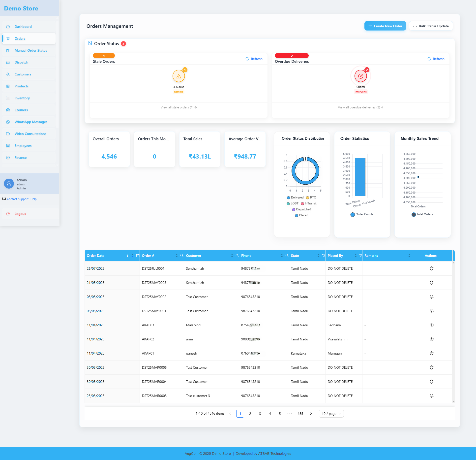The image size is (476, 460).
Task: Open the gear actions icon on DST25JUL0001 row
Action: tap(431, 268)
